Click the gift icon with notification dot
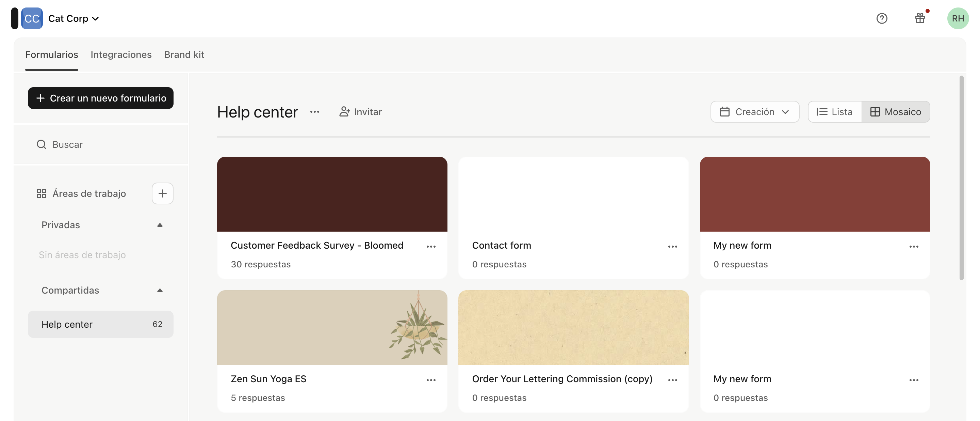Screen dimensions: 980x421 click(x=920, y=18)
